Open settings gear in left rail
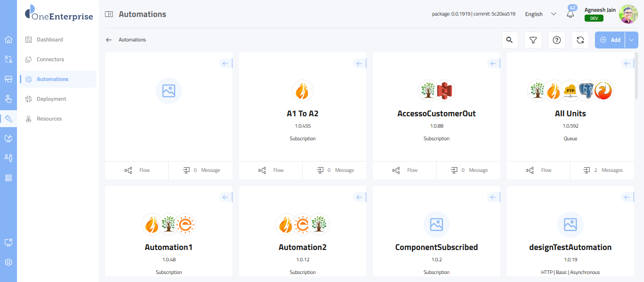The width and height of the screenshot is (644, 282). [x=8, y=262]
